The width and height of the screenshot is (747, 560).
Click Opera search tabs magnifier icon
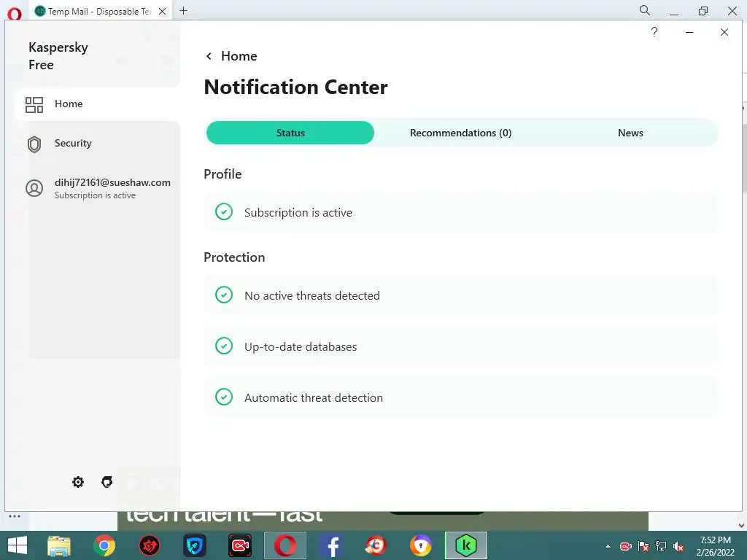coord(645,10)
